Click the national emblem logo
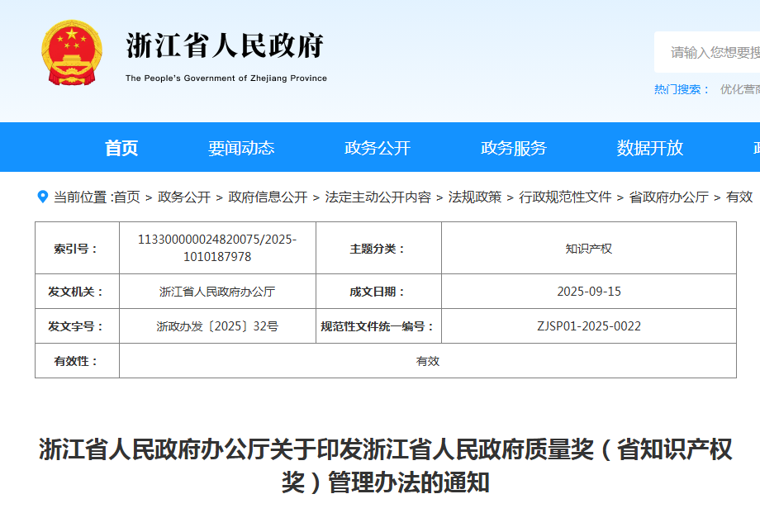The width and height of the screenshot is (760, 532). 72,53
